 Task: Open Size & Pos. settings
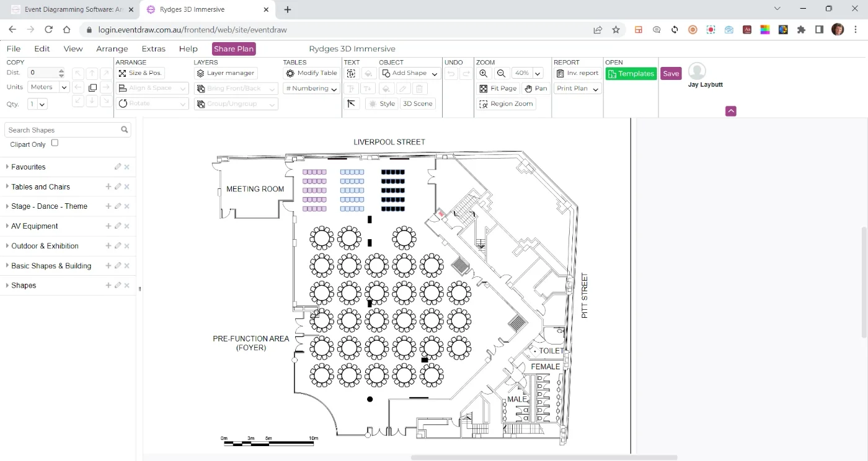(x=140, y=73)
